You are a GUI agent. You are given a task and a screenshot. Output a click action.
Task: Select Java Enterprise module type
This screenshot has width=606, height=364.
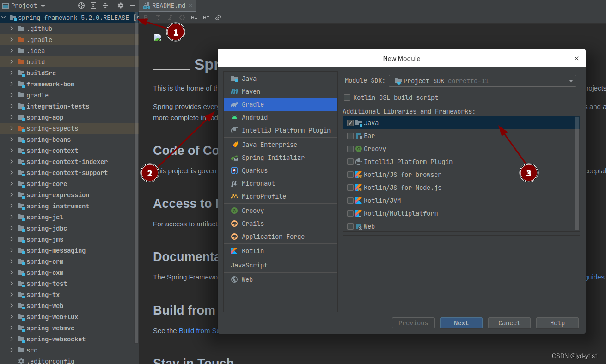click(281, 145)
